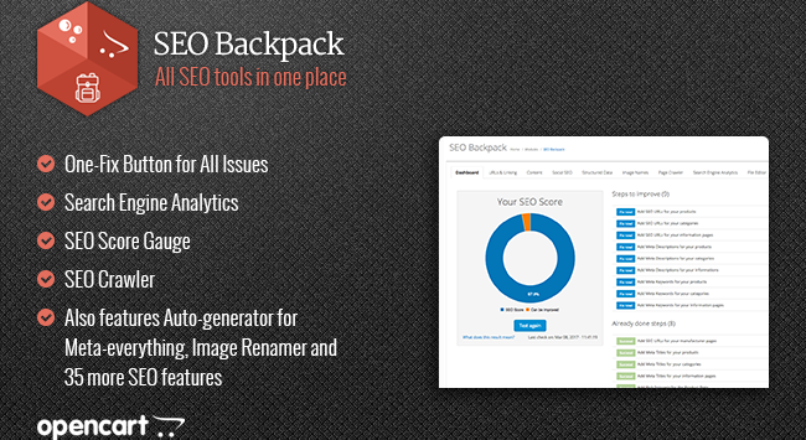This screenshot has height=440, width=806.
Task: Fix now: Add Meta Keywords for your categories
Action: pyautogui.click(x=626, y=294)
